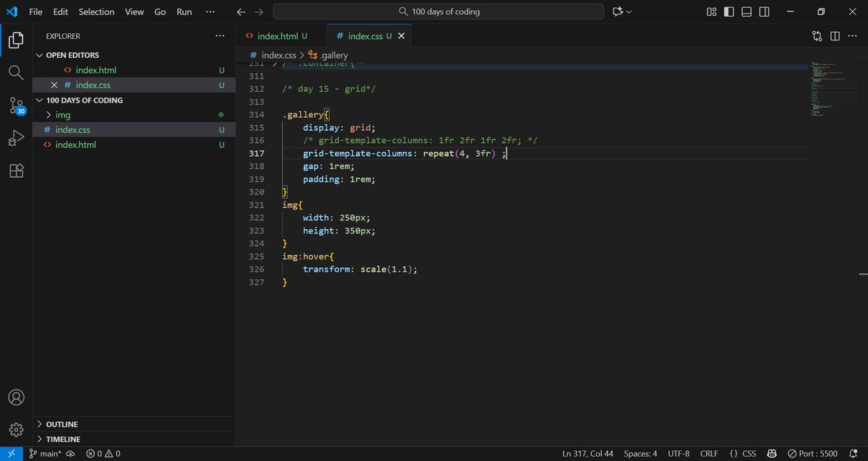
Task: Open the Extensions view
Action: [15, 171]
